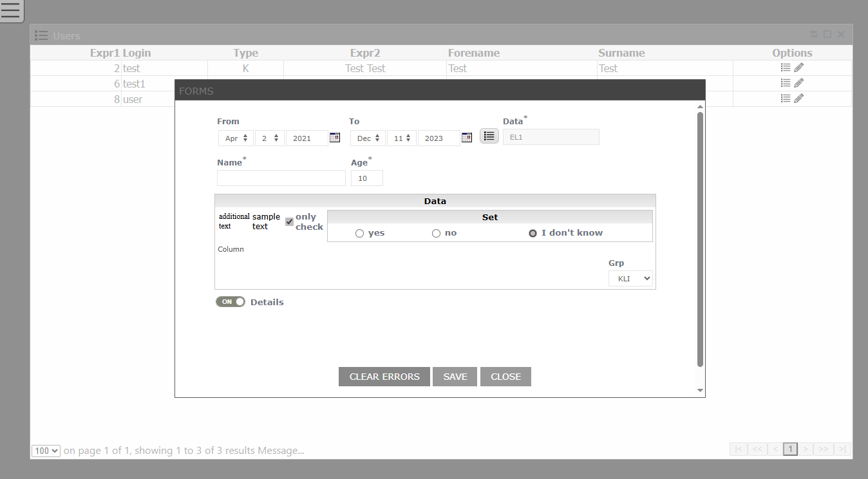The height and width of the screenshot is (479, 868).
Task: Click the list icon in test user row
Action: [786, 68]
